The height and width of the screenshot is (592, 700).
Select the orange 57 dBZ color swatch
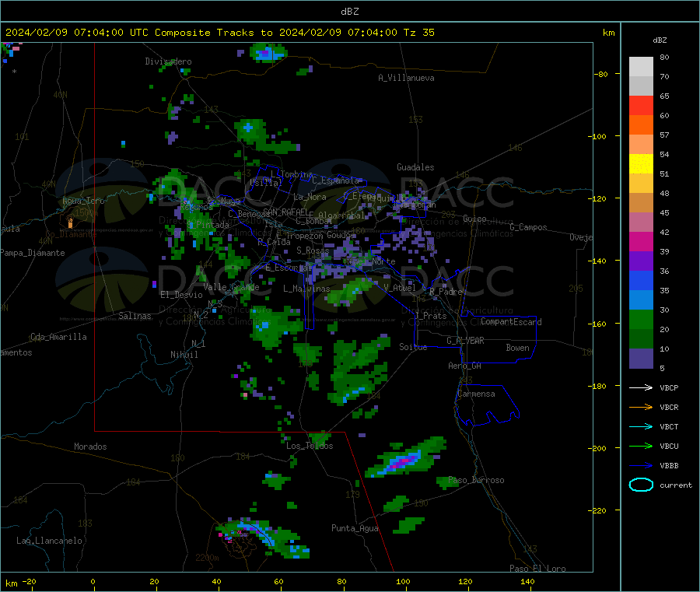[x=641, y=125]
